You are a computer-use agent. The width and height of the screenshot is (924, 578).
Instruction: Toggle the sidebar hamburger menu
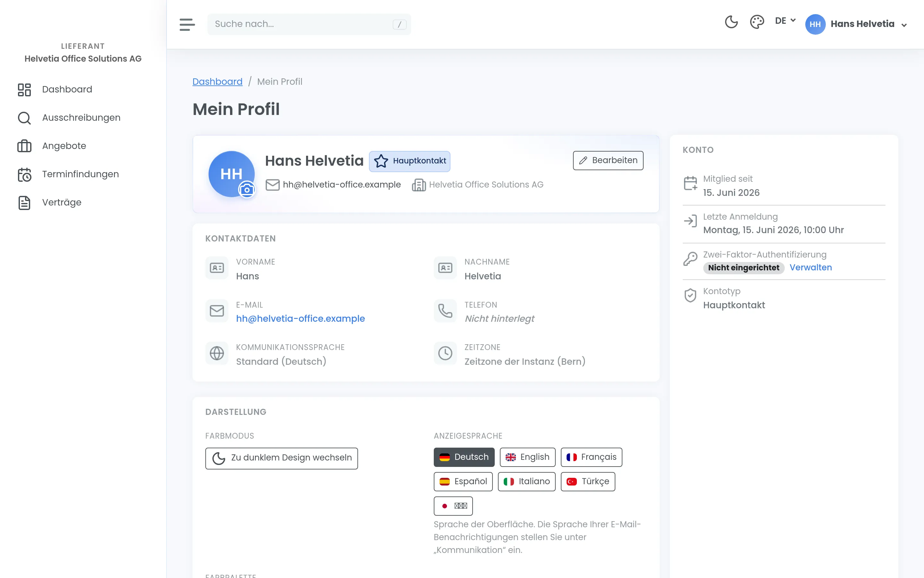187,24
